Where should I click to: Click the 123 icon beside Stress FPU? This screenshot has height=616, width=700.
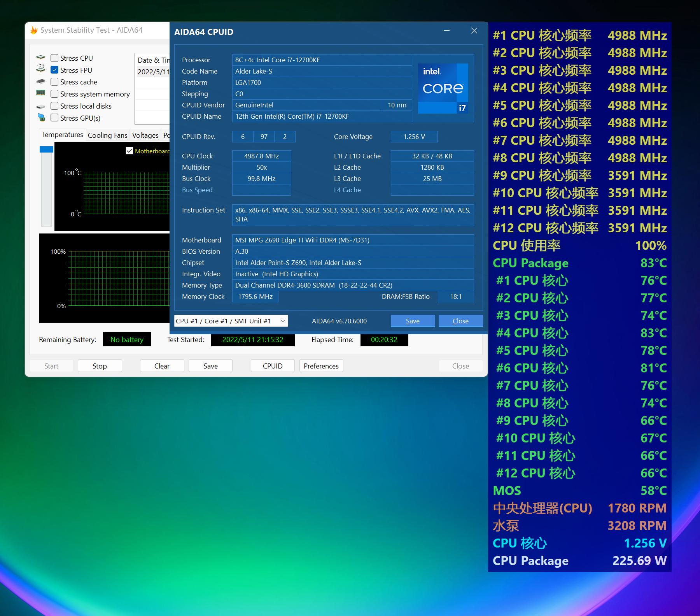pyautogui.click(x=40, y=68)
